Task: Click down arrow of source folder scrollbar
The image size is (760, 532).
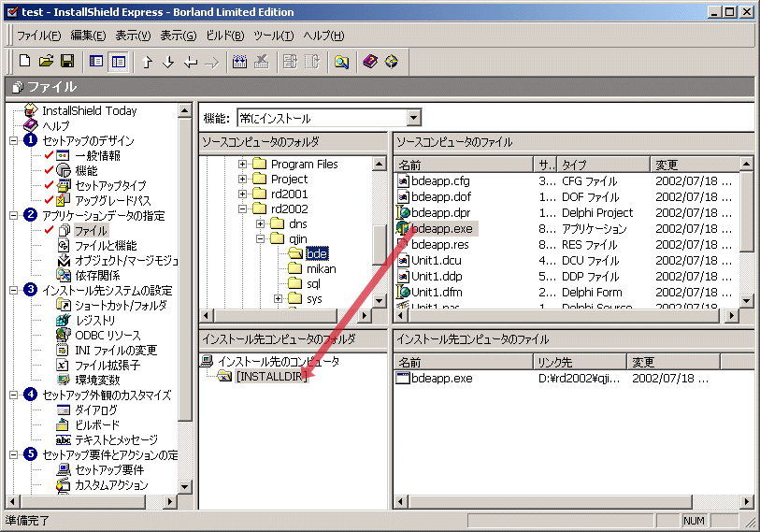Action: point(380,301)
